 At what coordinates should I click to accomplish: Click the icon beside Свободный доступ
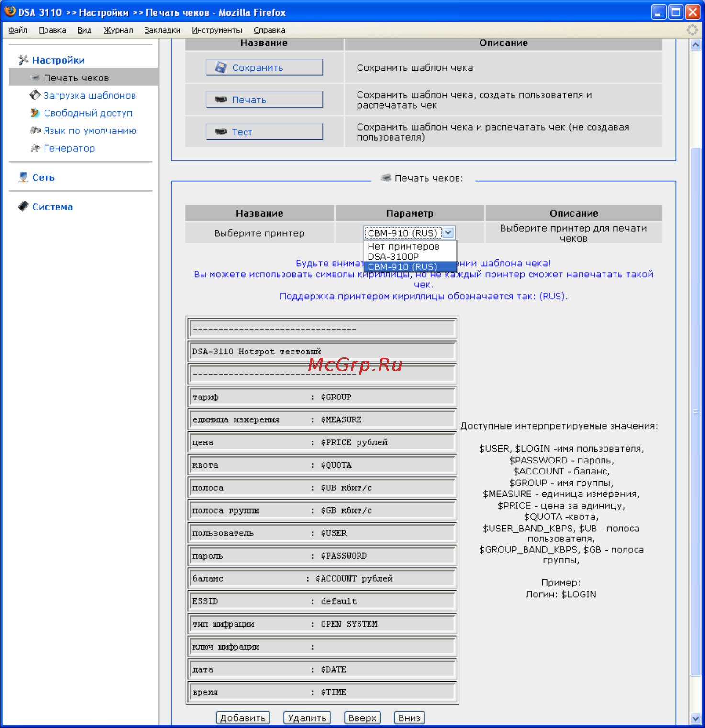35,113
